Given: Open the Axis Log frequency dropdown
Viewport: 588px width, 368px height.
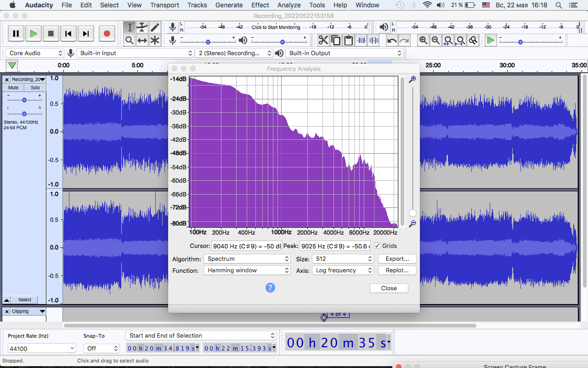Looking at the screenshot, I should click(x=343, y=270).
